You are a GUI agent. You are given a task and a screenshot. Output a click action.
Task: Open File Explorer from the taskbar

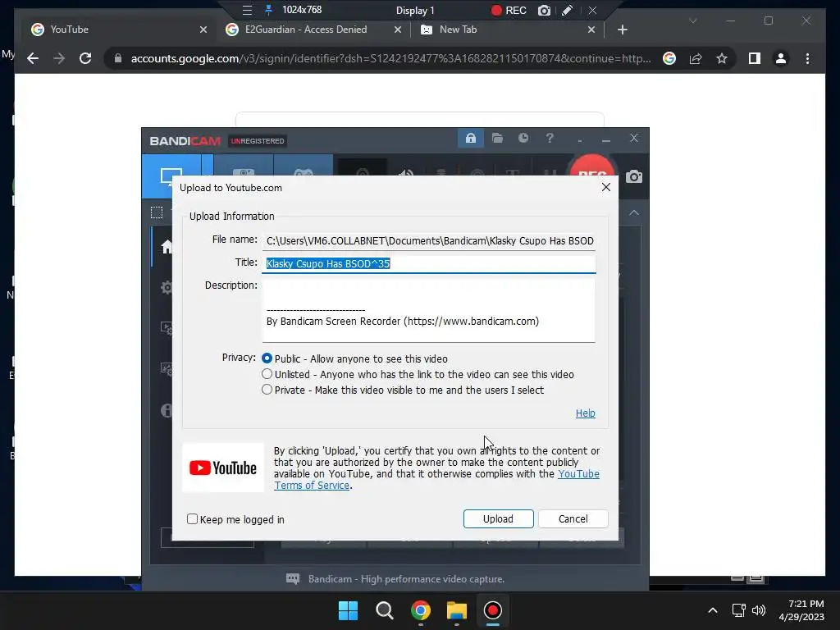pos(456,610)
